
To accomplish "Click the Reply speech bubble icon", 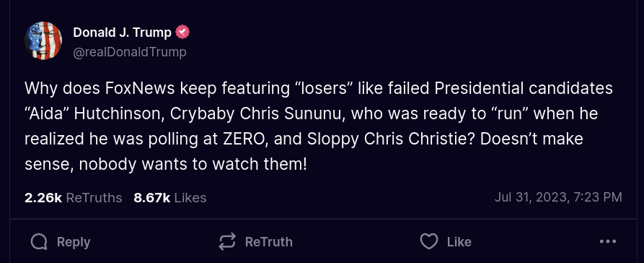I will coord(39,242).
